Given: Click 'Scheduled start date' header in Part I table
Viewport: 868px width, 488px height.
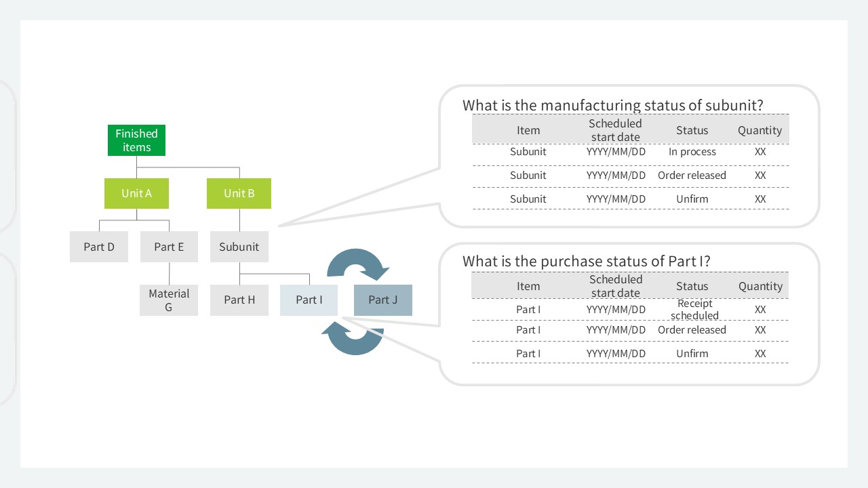Looking at the screenshot, I should click(616, 286).
